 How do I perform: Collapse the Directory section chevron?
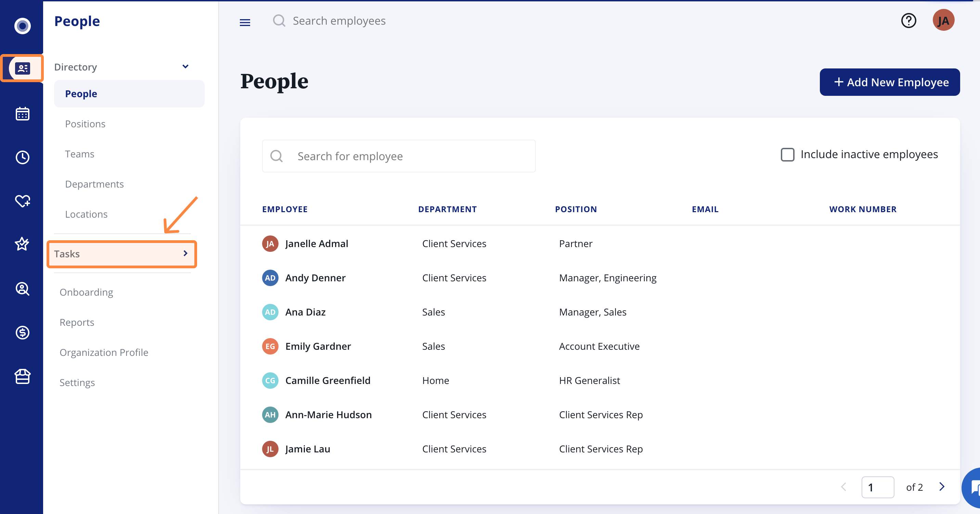185,67
